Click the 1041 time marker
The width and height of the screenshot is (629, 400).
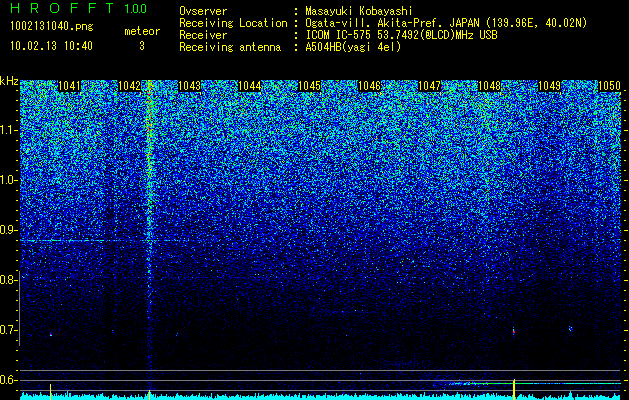tap(69, 86)
